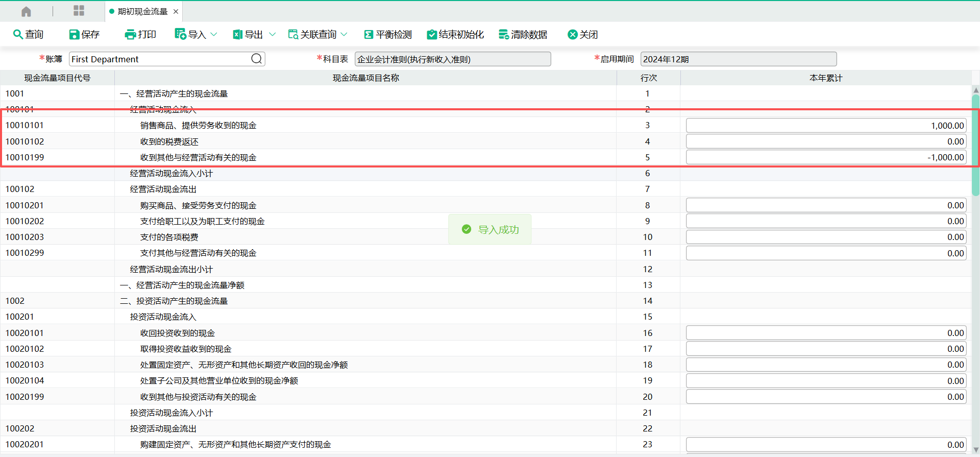Edit amount for 销售商品、提供劳务收到的现金

(825, 126)
